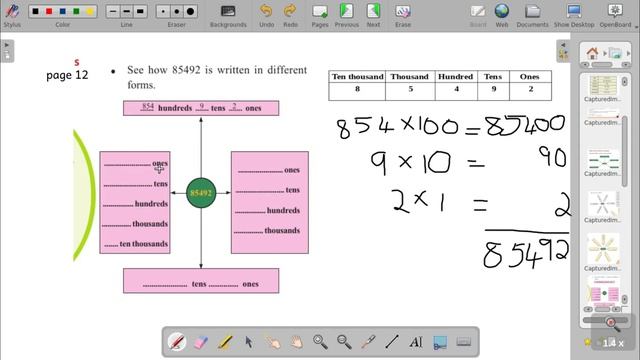Collapse the right library panel
Image resolution: width=640 pixels, height=360 pixels.
(x=563, y=51)
